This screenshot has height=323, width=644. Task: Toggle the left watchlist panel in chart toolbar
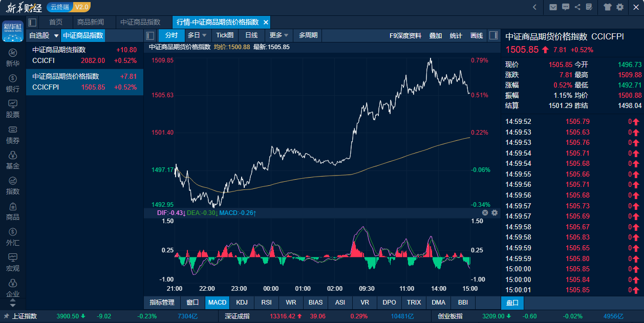click(x=151, y=35)
